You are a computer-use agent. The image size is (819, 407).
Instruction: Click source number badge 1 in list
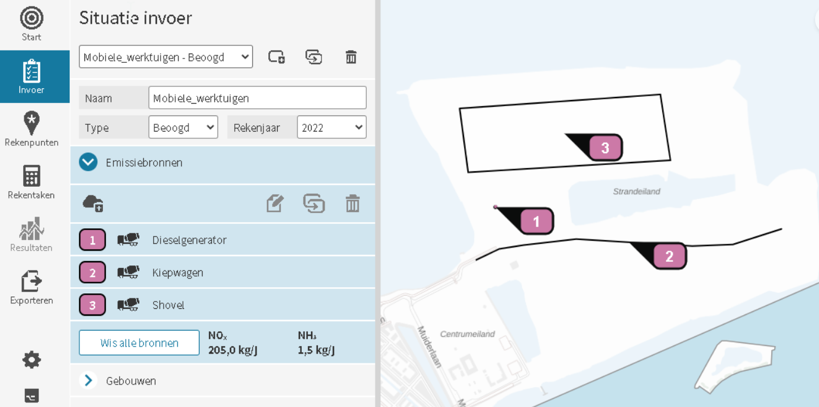click(x=92, y=240)
